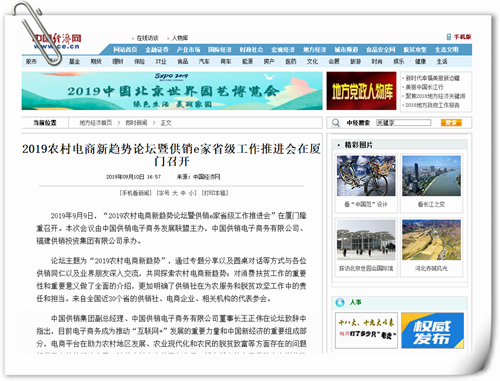Viewport: 500px width, 381px height.
Task: Open the 汽车 channel menu item
Action: point(204,61)
